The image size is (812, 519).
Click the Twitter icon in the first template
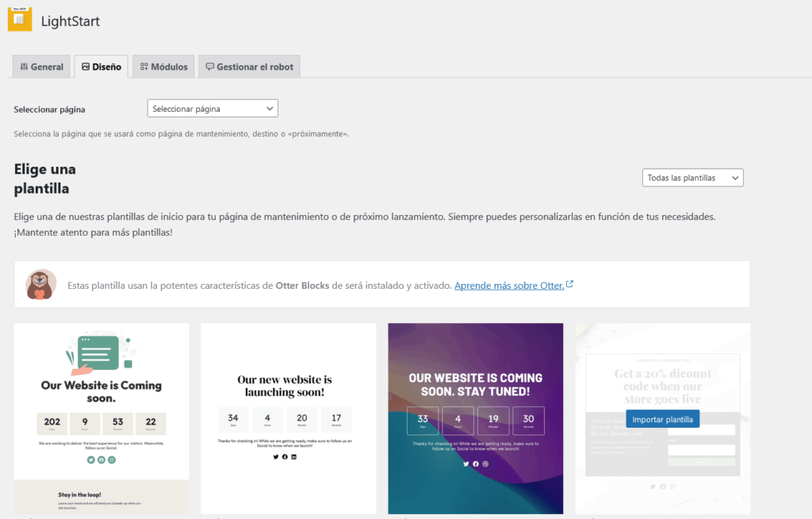click(x=91, y=459)
